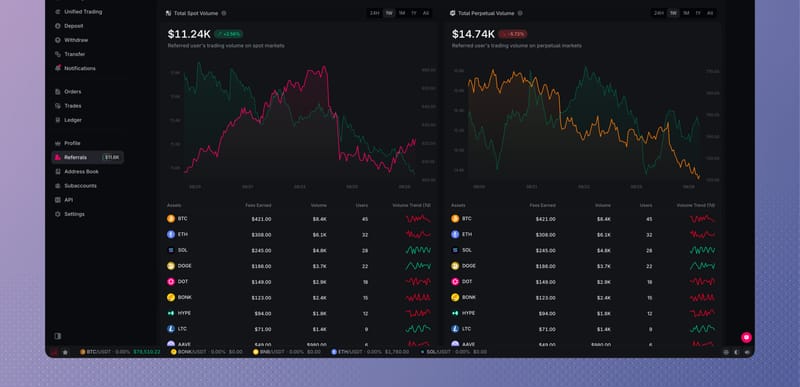Click the DOGE coin icon in spot table
This screenshot has width=800, height=387.
[171, 266]
